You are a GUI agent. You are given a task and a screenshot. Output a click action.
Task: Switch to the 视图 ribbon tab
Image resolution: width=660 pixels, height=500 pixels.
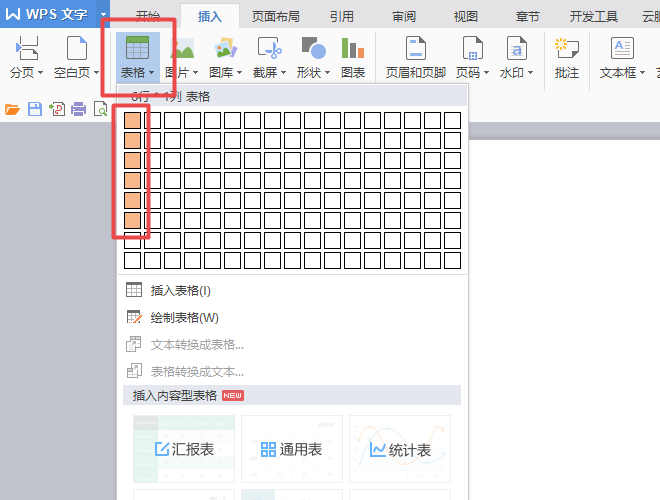(x=466, y=17)
